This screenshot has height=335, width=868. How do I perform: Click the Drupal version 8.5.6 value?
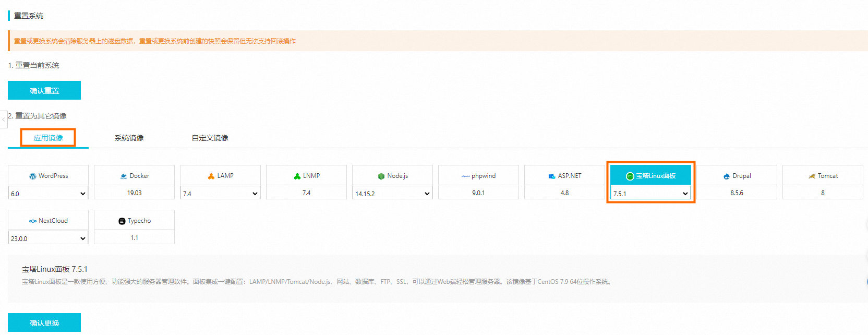[737, 193]
